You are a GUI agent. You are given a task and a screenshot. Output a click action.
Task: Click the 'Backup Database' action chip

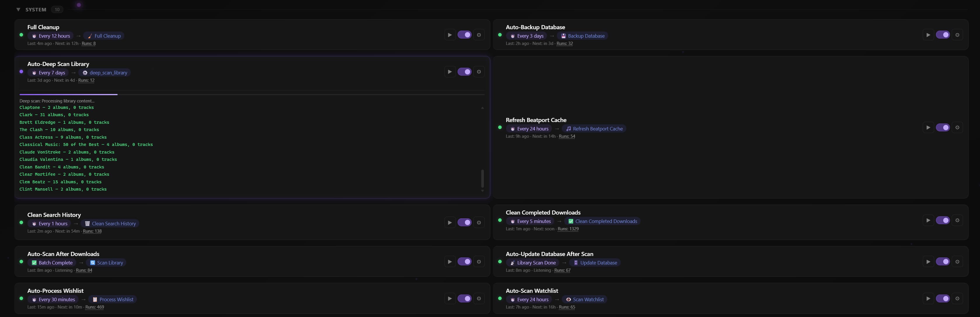click(x=583, y=36)
